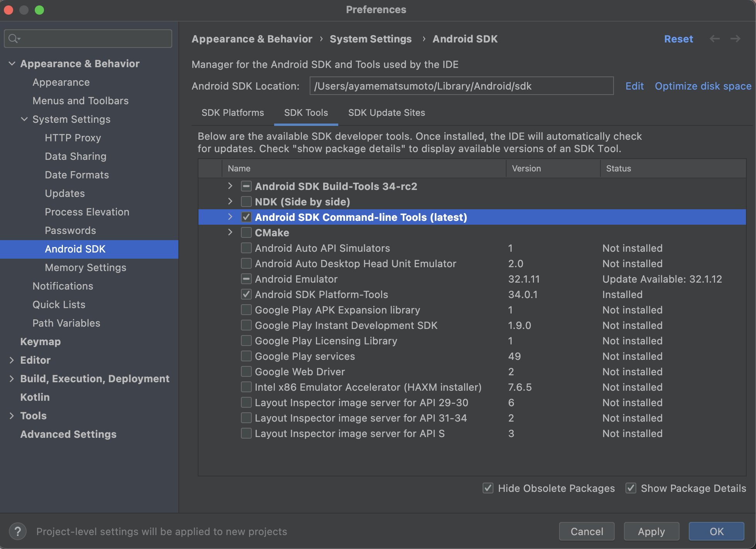Screen dimensions: 756x549
Task: Click the search magnifier icon
Action: click(14, 39)
